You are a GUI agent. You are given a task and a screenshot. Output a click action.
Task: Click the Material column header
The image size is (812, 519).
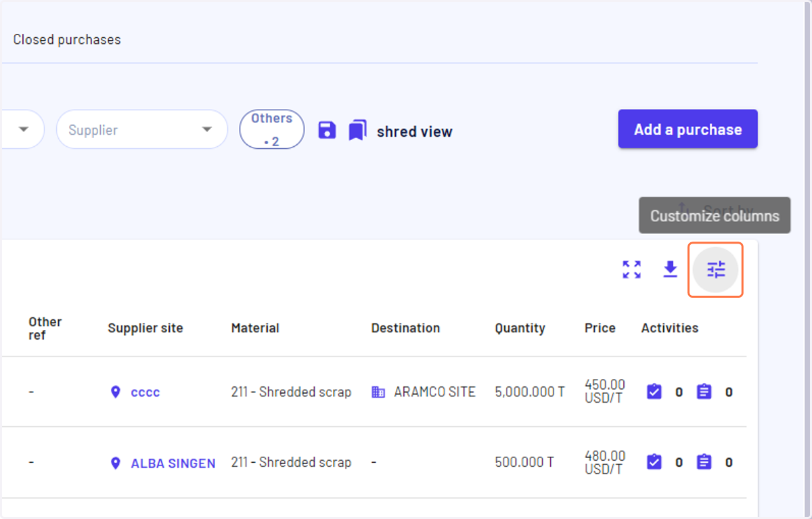(x=255, y=328)
